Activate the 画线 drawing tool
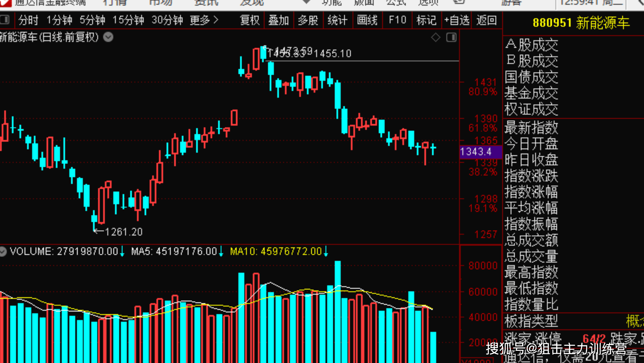This screenshot has width=644, height=363. 367,20
